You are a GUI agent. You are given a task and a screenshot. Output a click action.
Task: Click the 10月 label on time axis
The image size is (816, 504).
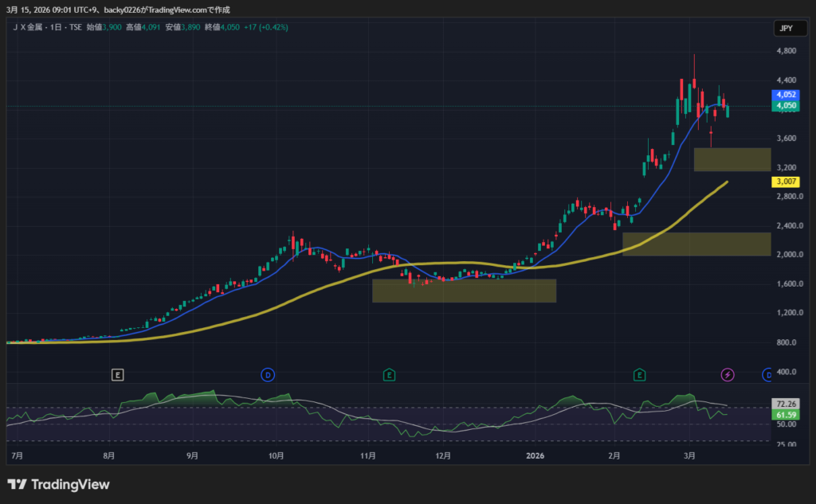(277, 456)
